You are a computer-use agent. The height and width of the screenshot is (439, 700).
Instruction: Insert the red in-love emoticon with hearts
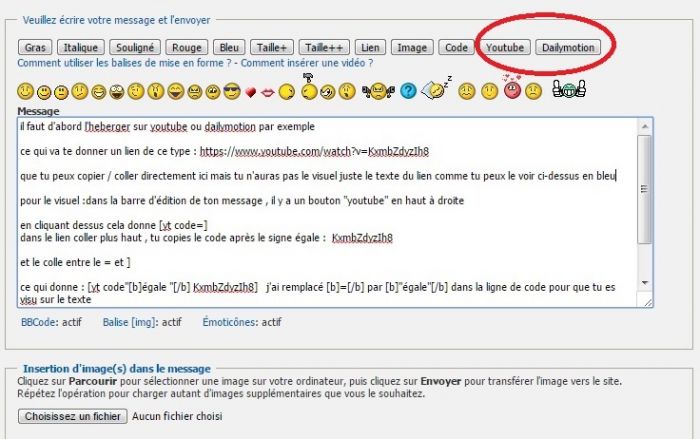click(513, 90)
